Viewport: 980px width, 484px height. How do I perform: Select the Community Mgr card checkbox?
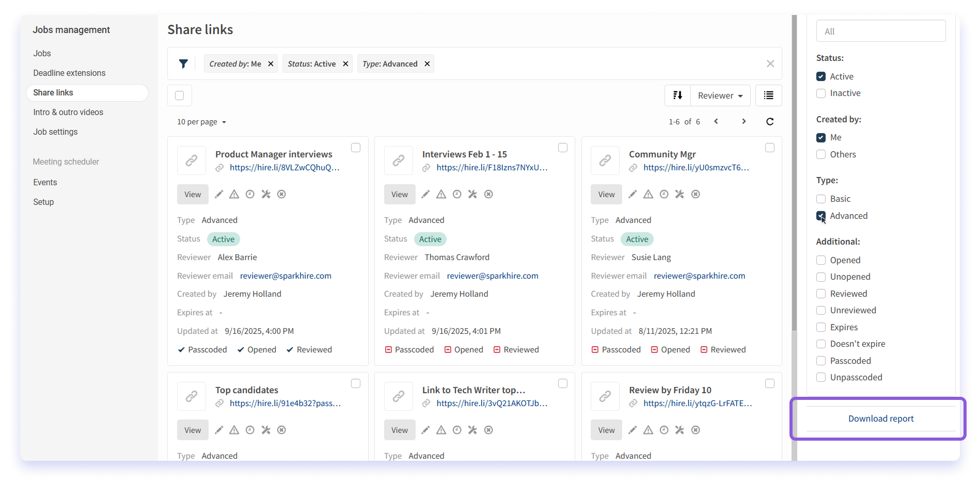[x=770, y=148]
